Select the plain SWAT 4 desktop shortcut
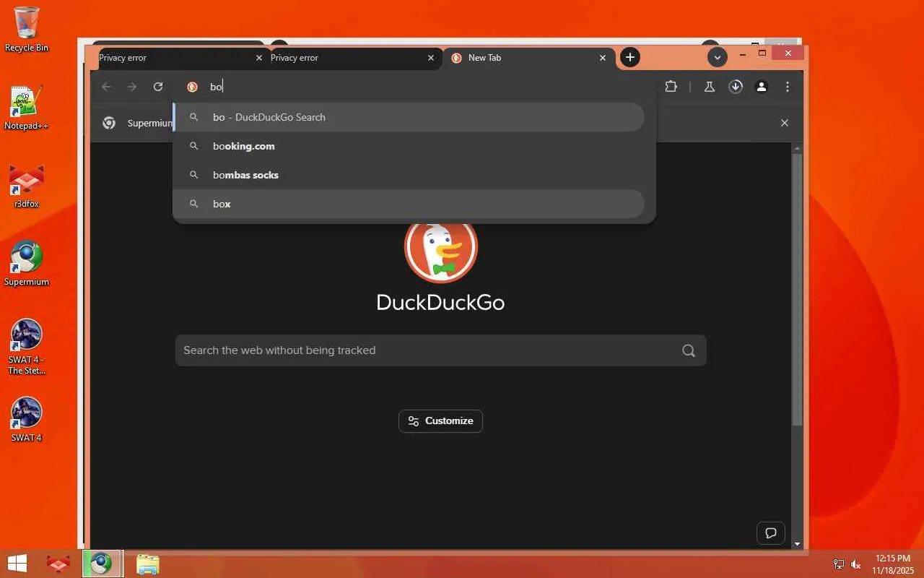Image resolution: width=924 pixels, height=578 pixels. [27, 420]
